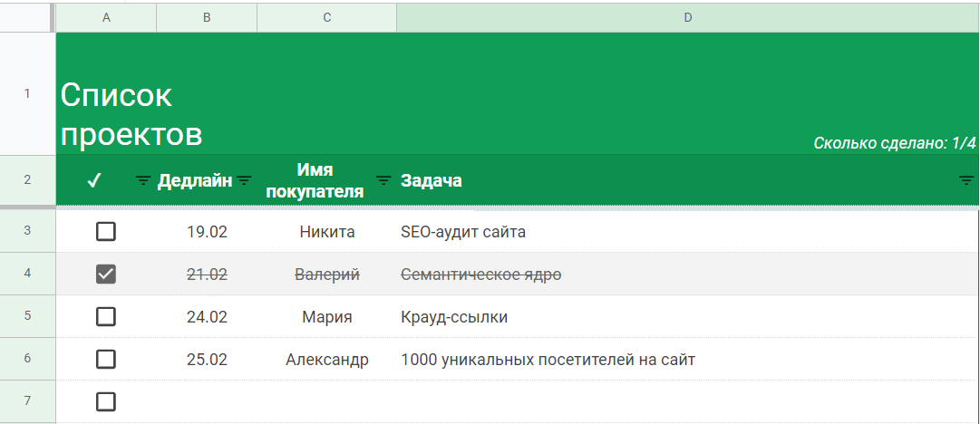Select the 24.02 deadline cell

pyautogui.click(x=207, y=317)
